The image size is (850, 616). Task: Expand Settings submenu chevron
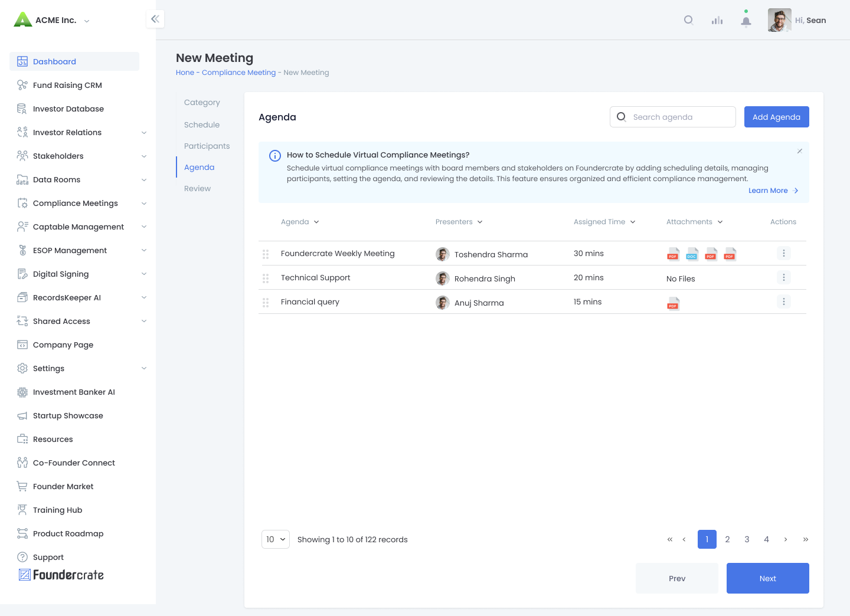[x=144, y=368]
